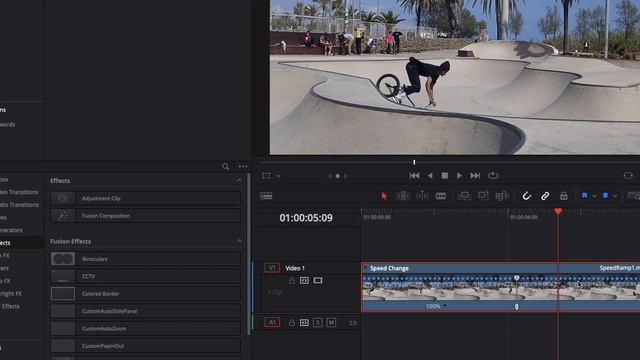Viewport: 640px width, 360px height.
Task: Toggle auto track selector on Video 1
Action: click(x=304, y=280)
